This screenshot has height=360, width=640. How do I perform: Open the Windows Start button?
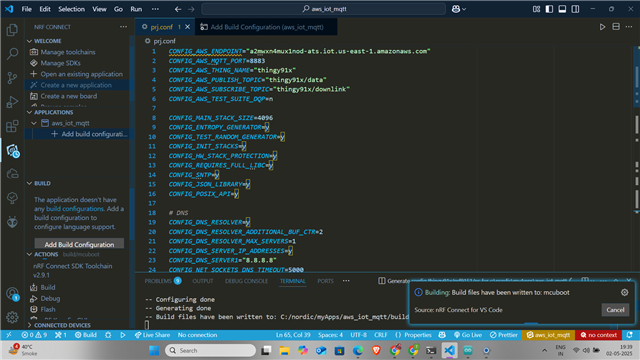click(154, 350)
